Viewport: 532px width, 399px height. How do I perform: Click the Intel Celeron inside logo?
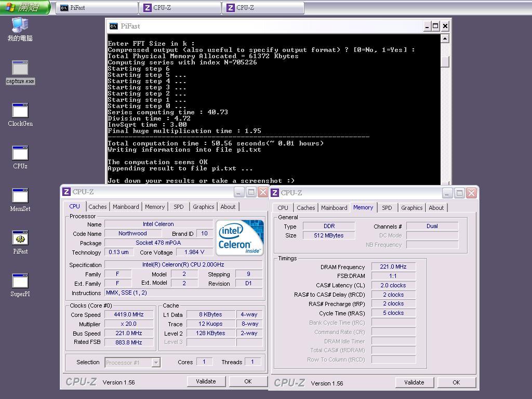click(240, 237)
